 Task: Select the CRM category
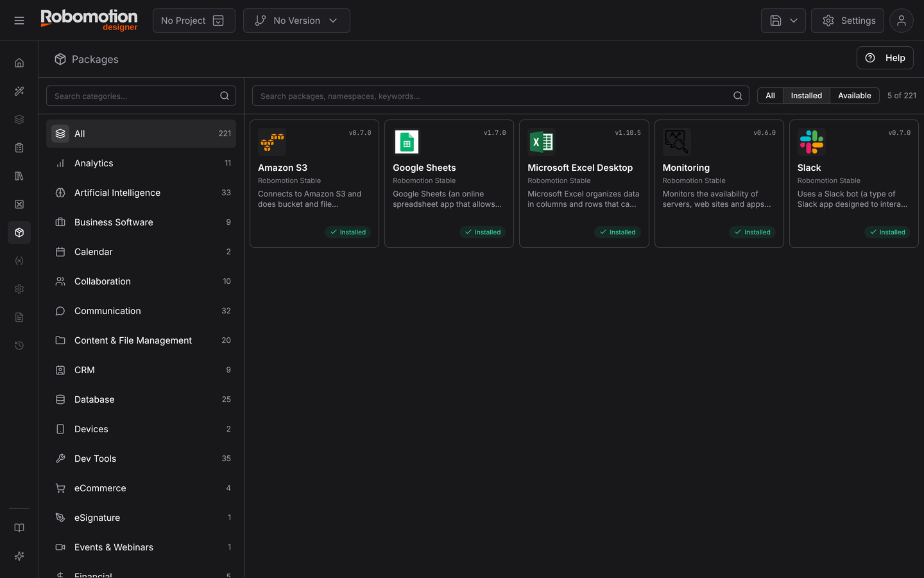coord(141,370)
